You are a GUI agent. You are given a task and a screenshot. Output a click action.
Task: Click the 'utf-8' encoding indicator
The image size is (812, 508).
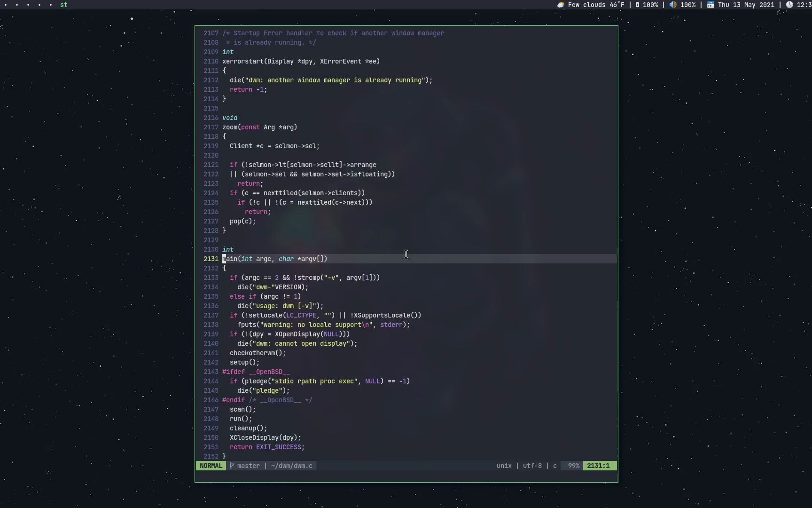click(x=532, y=466)
